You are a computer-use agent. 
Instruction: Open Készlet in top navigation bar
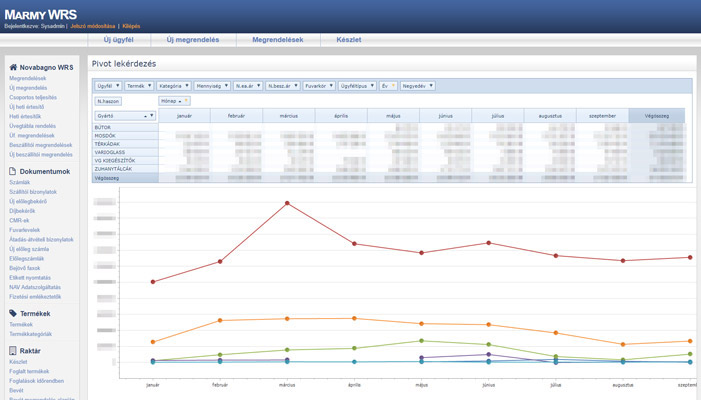pyautogui.click(x=349, y=39)
